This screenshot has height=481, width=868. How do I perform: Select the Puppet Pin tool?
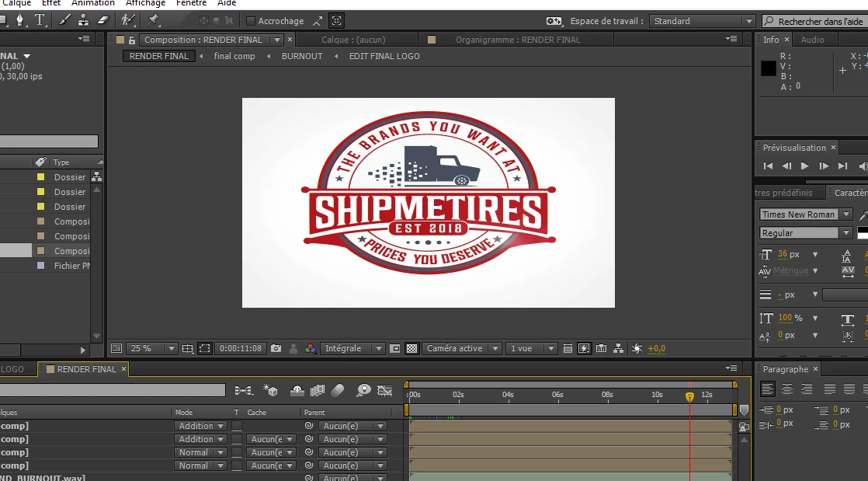click(154, 20)
